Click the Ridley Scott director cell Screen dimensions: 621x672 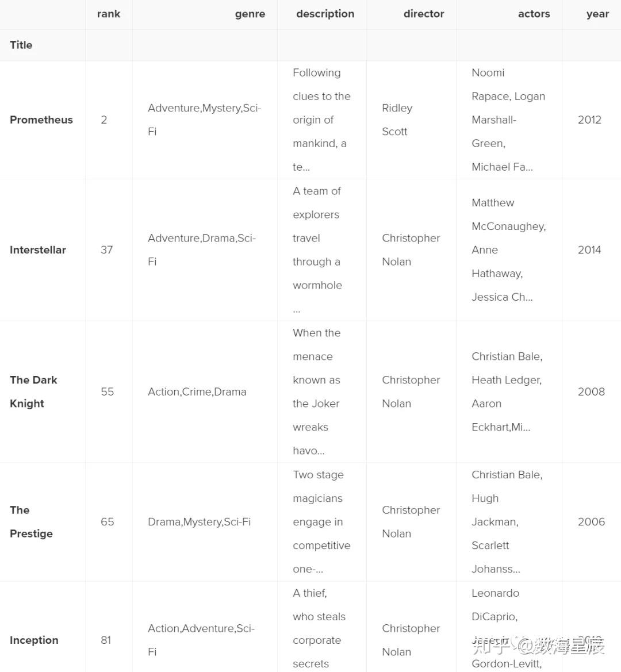pyautogui.click(x=397, y=120)
